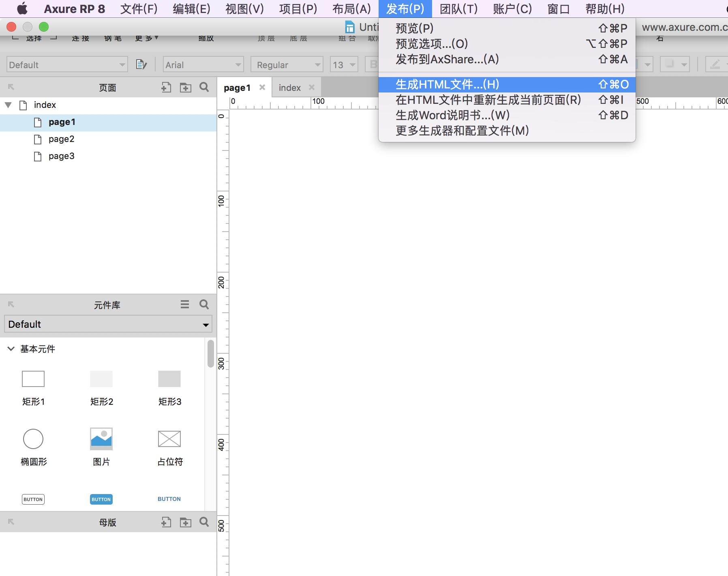Add a folder in Pages panel
This screenshot has width=728, height=576.
click(x=186, y=87)
